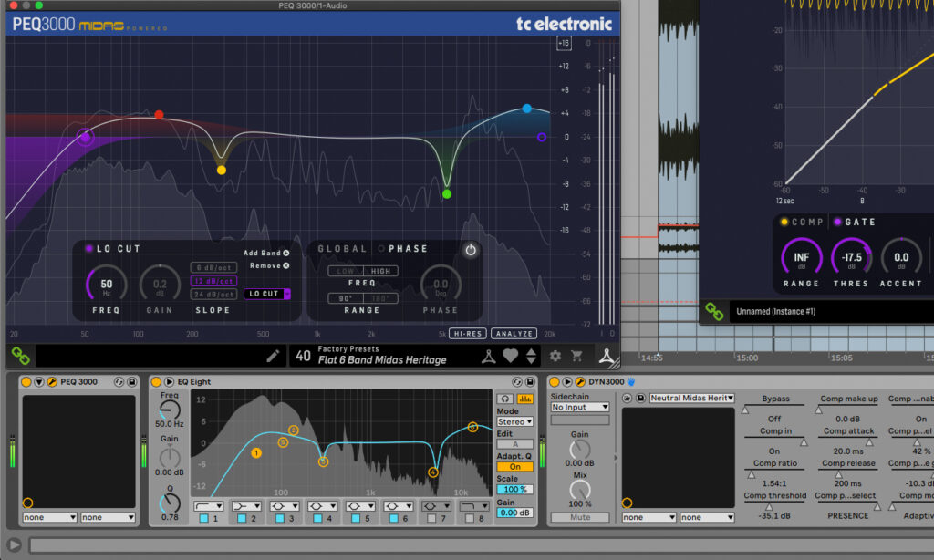Toggle headphone audition mode in EQ Eight
The image size is (934, 560).
504,399
